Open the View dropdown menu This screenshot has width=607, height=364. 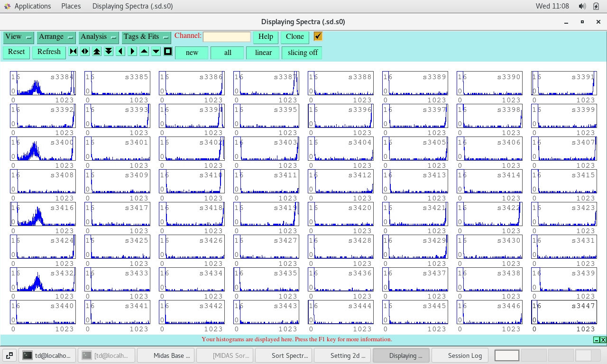pyautogui.click(x=18, y=37)
